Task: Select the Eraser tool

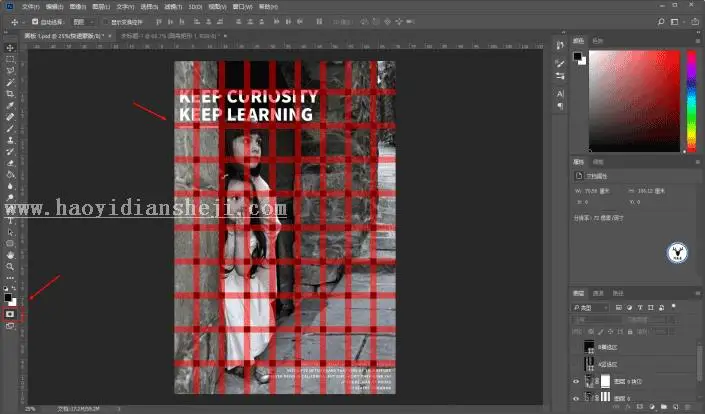Action: [x=10, y=163]
